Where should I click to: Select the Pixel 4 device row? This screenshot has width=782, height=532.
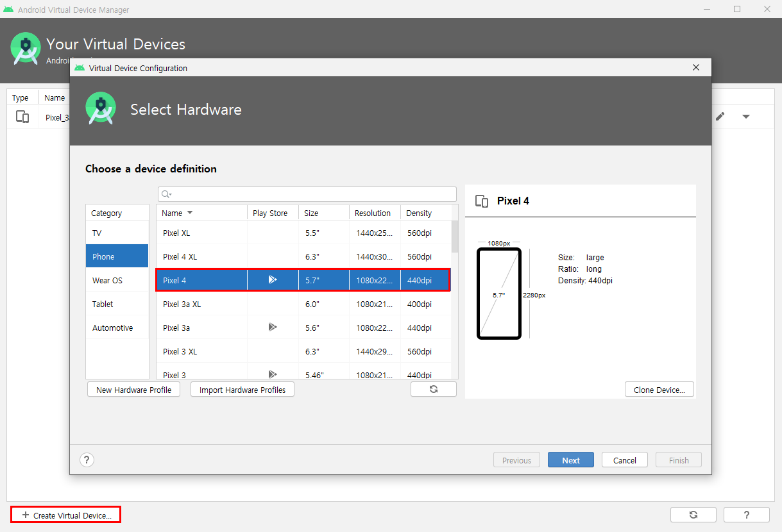[303, 280]
